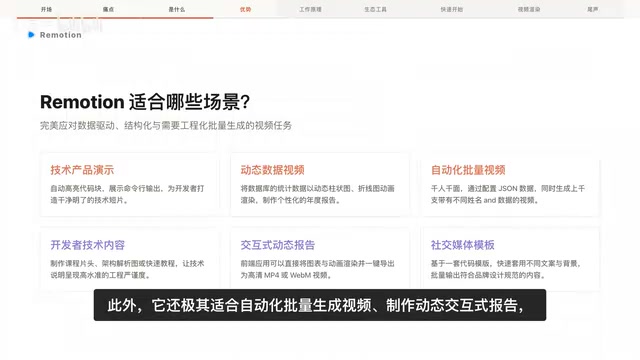Click the description starting with 自动高亮代码块
The image size is (640, 360).
[x=127, y=194]
